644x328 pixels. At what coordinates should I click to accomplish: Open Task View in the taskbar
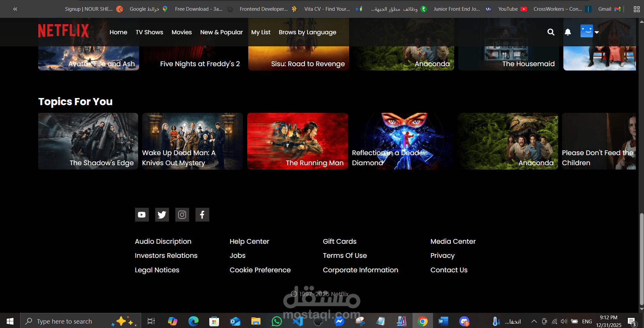[151, 321]
